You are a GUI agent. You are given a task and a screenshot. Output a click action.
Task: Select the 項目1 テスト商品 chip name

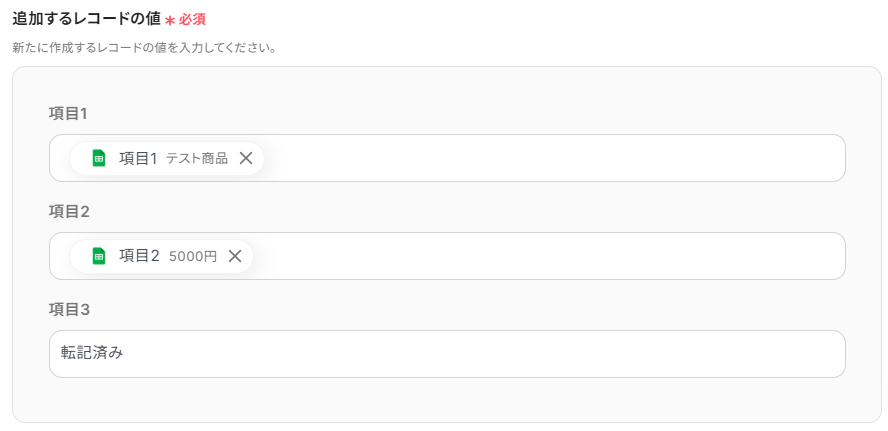tap(138, 158)
